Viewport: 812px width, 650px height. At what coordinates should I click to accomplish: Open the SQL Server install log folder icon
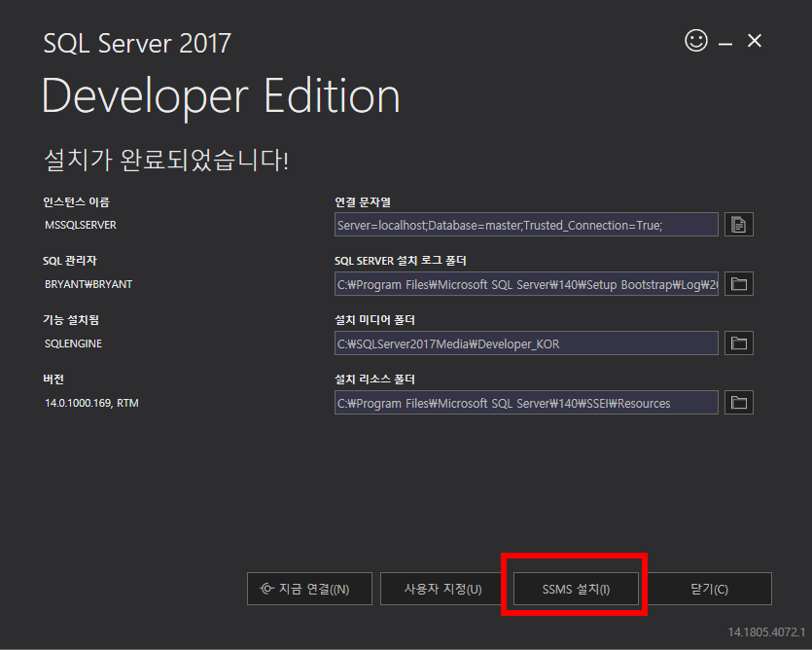[738, 283]
